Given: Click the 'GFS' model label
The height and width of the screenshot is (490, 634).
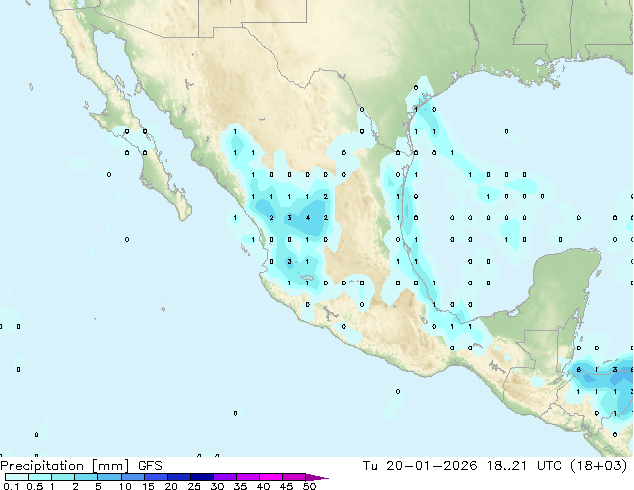Looking at the screenshot, I should [x=150, y=466].
